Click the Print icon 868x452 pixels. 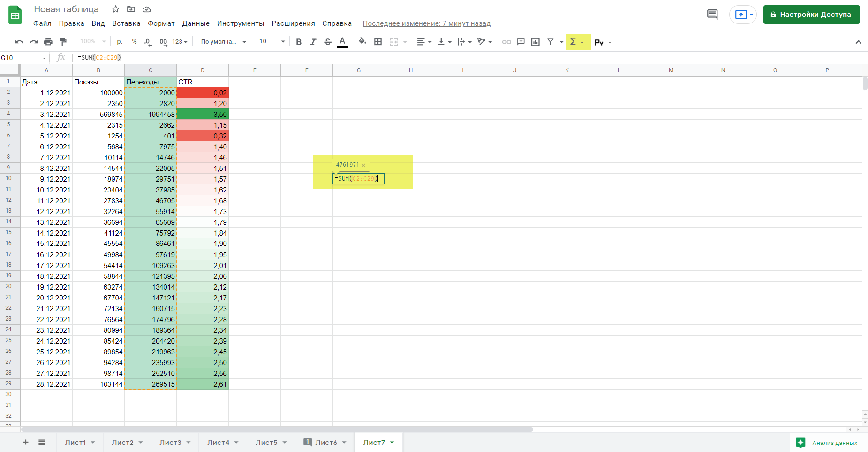point(48,42)
